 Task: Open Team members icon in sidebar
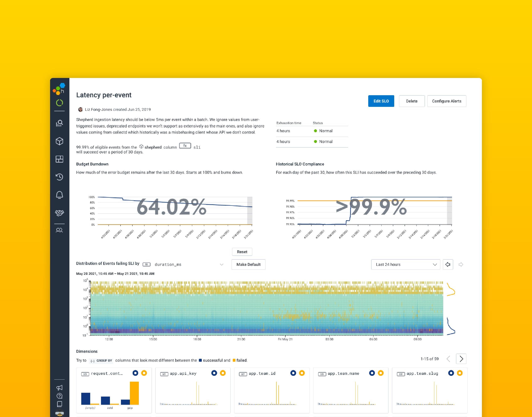point(59,230)
